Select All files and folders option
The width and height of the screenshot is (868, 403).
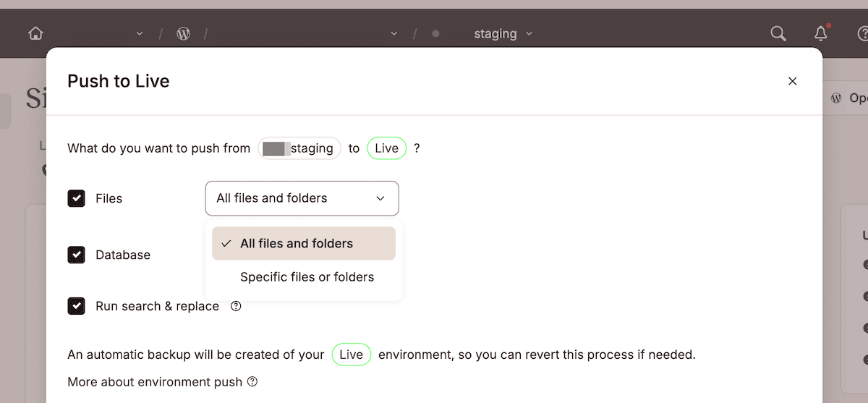pyautogui.click(x=304, y=244)
